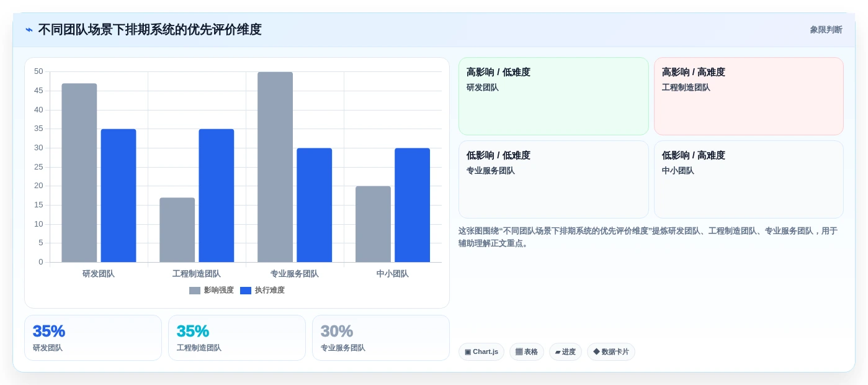The height and width of the screenshot is (385, 868).
Task: Click the 象限判断 label in header
Action: coord(826,30)
